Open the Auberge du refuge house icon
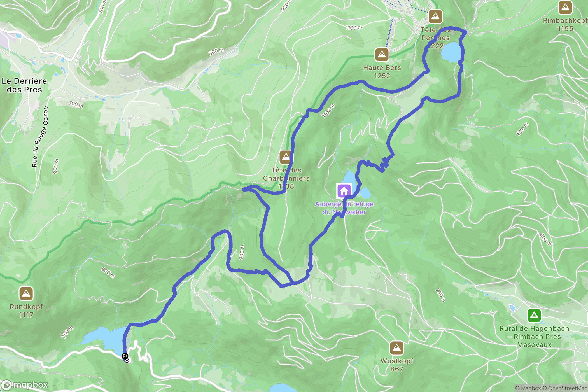 click(x=344, y=191)
